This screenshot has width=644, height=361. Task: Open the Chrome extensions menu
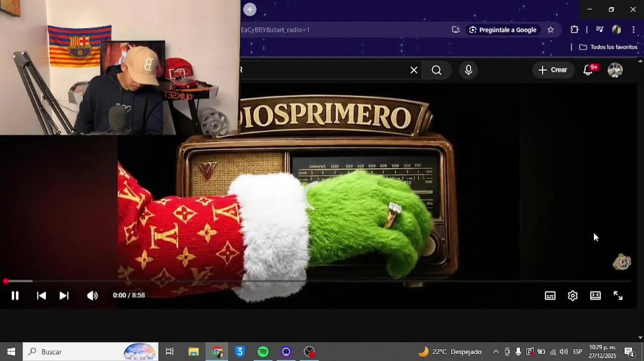(x=575, y=30)
